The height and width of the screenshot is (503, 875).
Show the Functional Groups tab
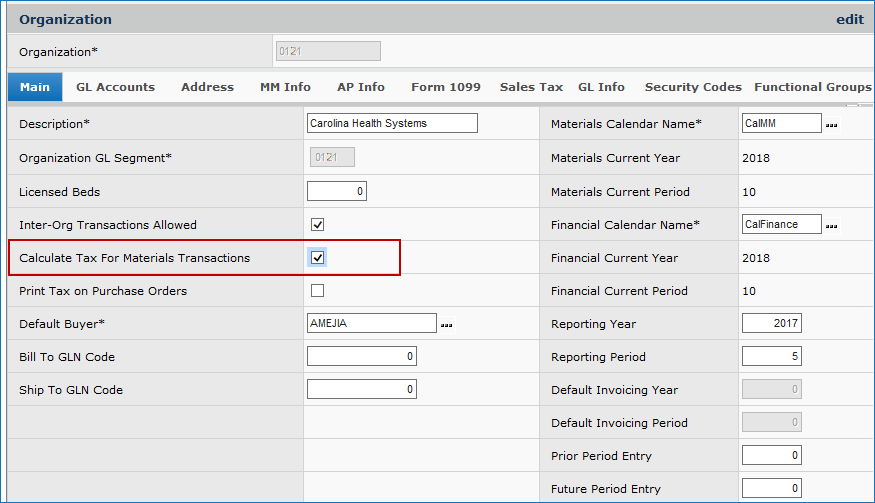(812, 87)
